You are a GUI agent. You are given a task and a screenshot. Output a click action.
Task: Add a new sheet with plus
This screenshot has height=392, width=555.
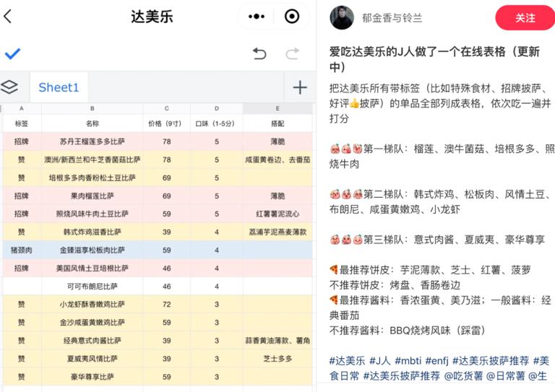(300, 87)
